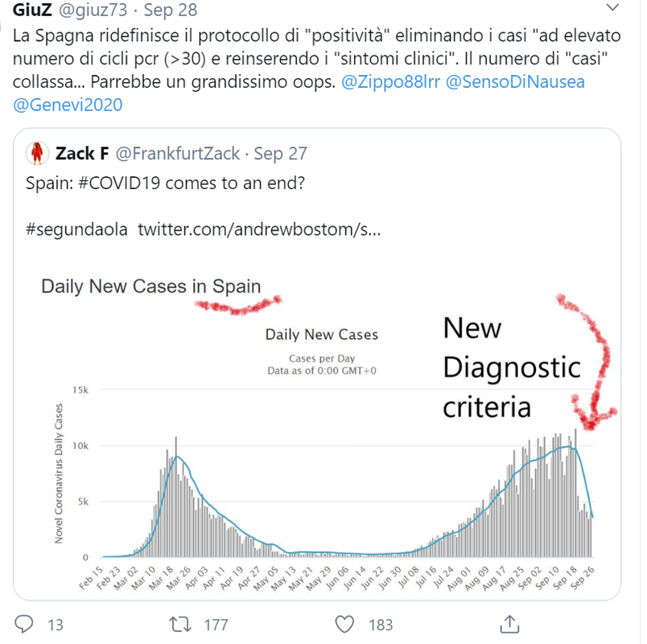Click the twitter.com/andrewbostom link text
The height and width of the screenshot is (644, 647).
(259, 229)
